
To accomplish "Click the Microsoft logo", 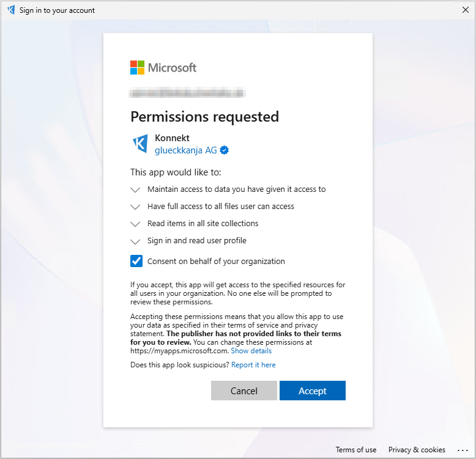I will pos(163,67).
